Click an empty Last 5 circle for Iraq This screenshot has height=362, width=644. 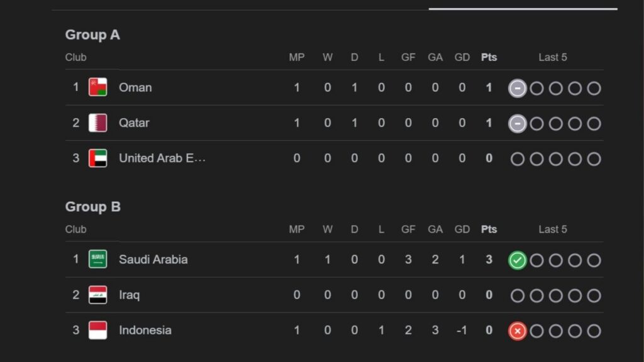pyautogui.click(x=518, y=295)
